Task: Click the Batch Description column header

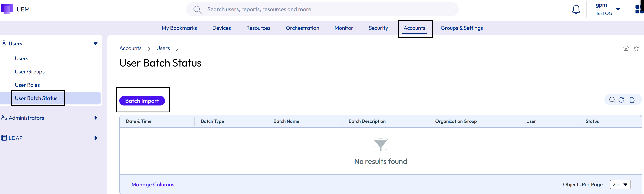Action: point(367,121)
